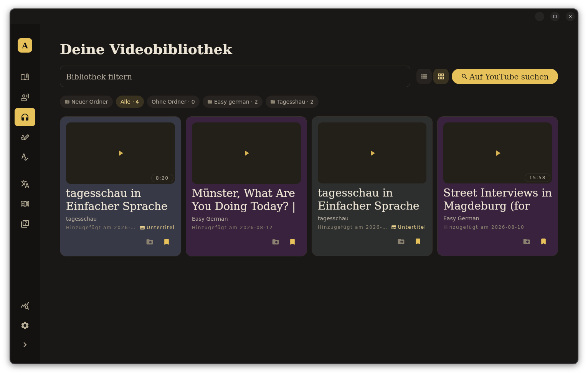The height and width of the screenshot is (375, 588).
Task: Filter by the 'Easy german · 2' folder
Action: point(233,102)
